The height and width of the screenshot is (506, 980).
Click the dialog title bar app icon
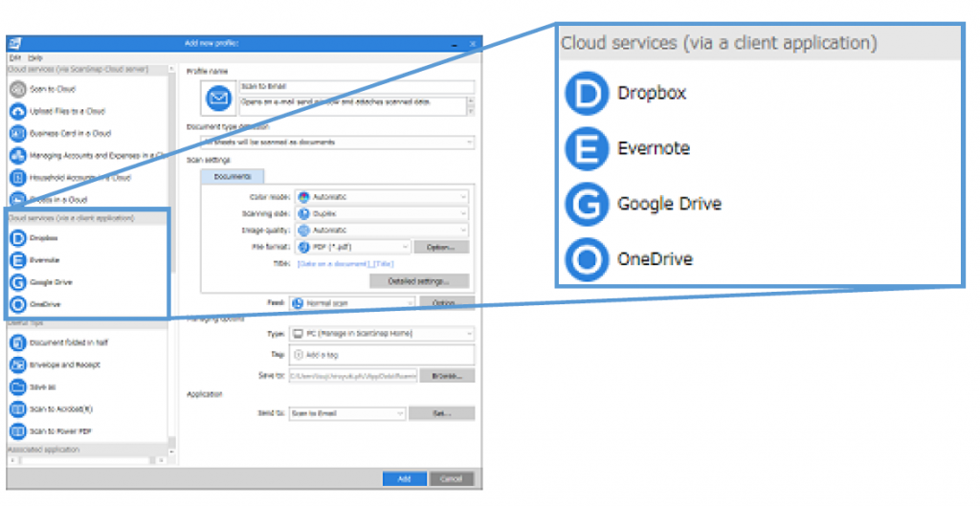[15, 43]
